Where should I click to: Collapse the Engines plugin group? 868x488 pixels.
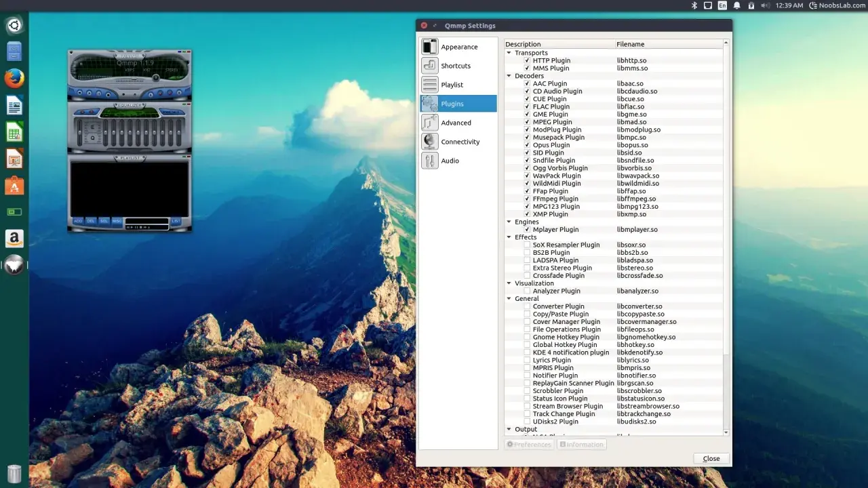tap(509, 222)
